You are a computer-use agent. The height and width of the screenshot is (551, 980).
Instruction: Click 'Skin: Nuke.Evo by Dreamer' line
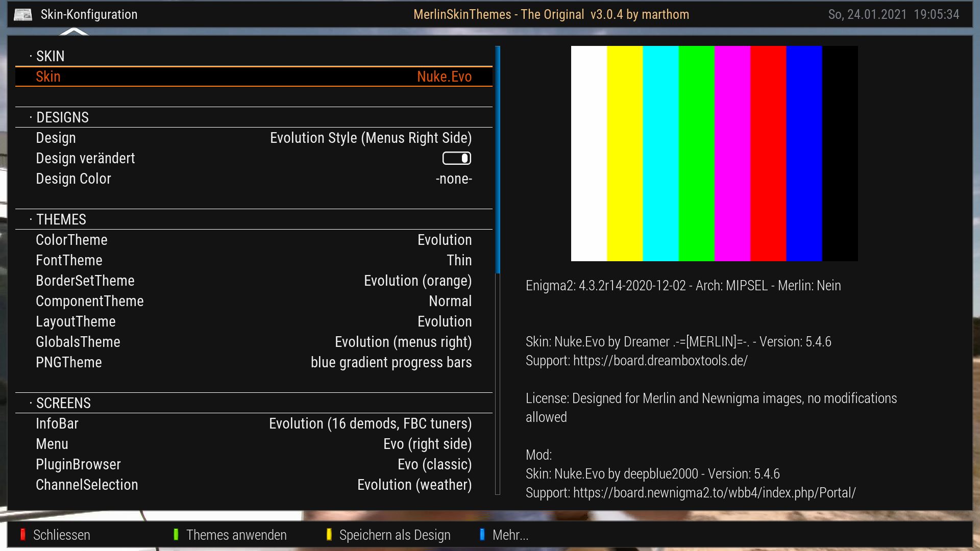[x=678, y=342]
